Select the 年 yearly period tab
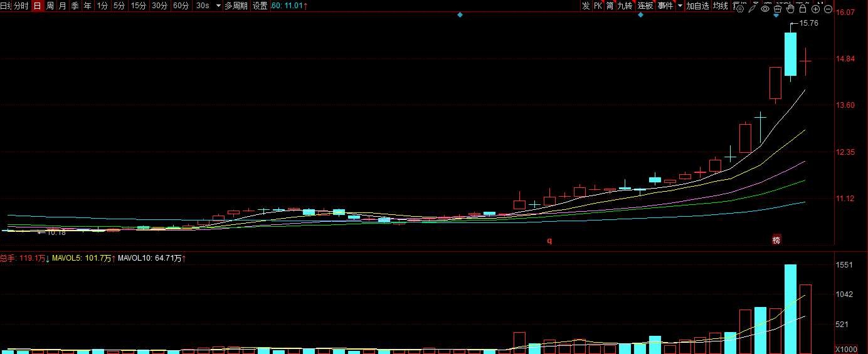The height and width of the screenshot is (354, 868). pos(88,6)
